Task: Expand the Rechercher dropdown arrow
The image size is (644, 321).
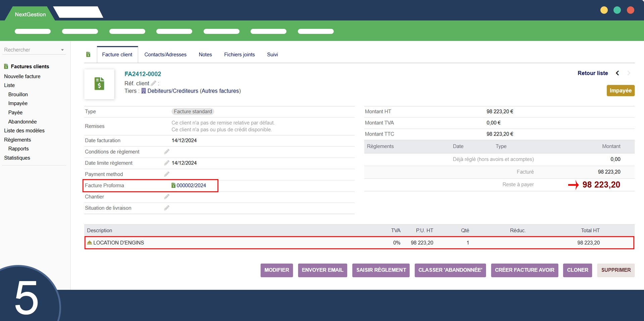Action: tap(62, 50)
